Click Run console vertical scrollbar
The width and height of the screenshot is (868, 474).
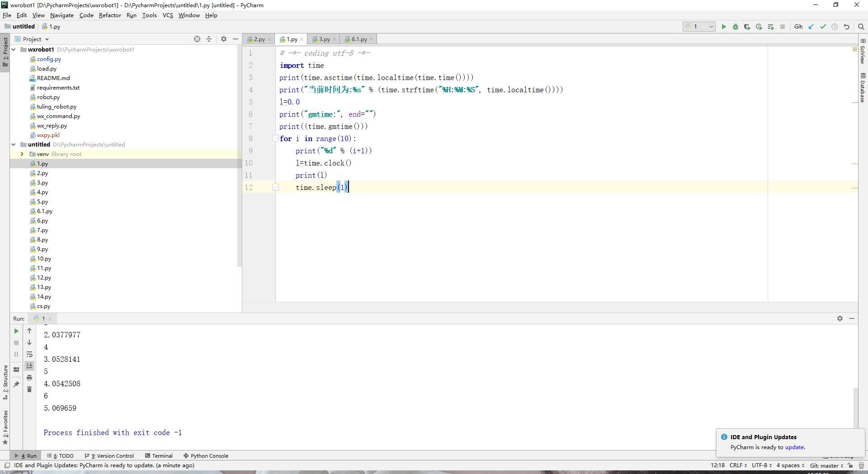[855, 408]
